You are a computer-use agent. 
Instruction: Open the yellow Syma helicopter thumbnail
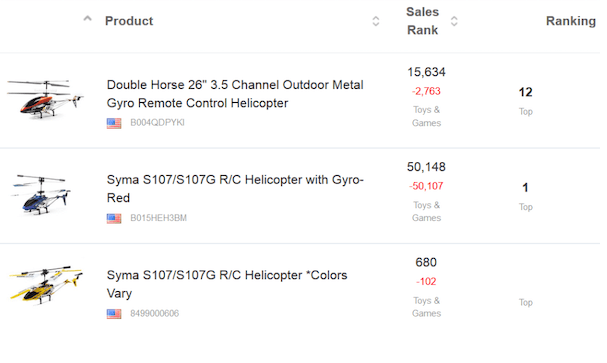click(46, 284)
